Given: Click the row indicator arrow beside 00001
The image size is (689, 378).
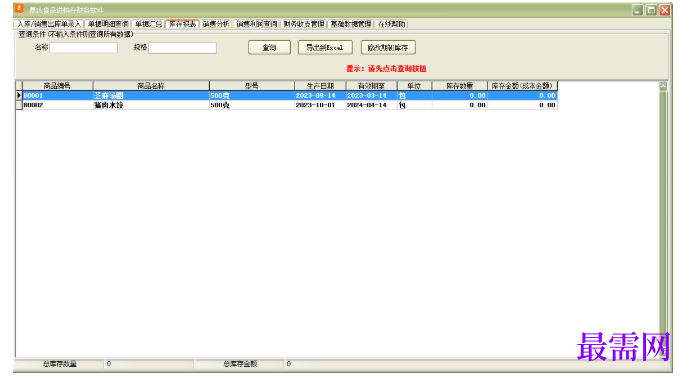Looking at the screenshot, I should tap(19, 95).
